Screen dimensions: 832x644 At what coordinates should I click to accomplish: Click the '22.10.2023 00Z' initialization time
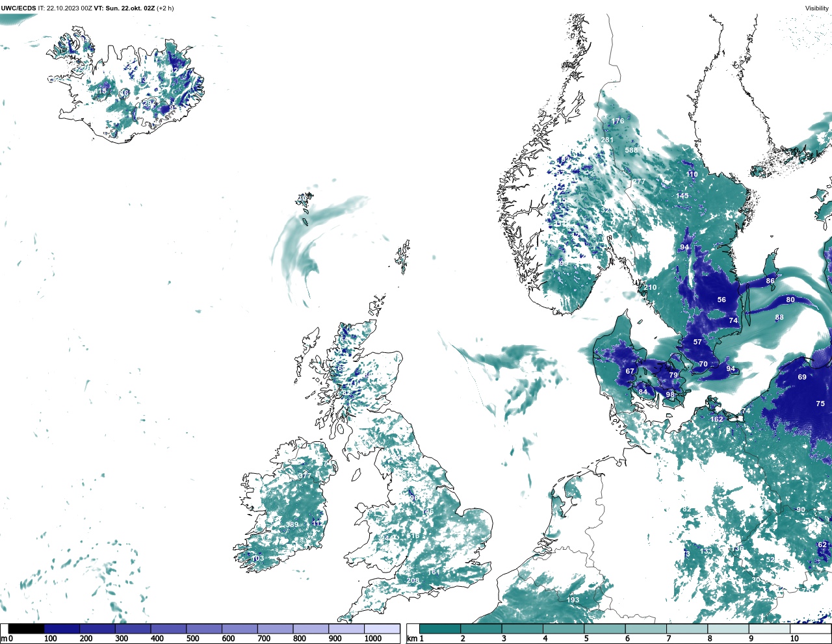(x=69, y=8)
